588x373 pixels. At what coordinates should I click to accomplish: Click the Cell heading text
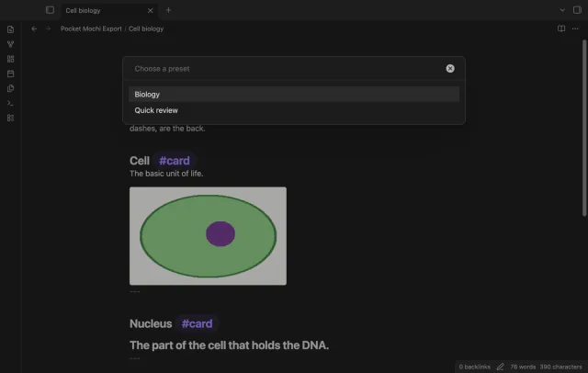click(x=140, y=161)
